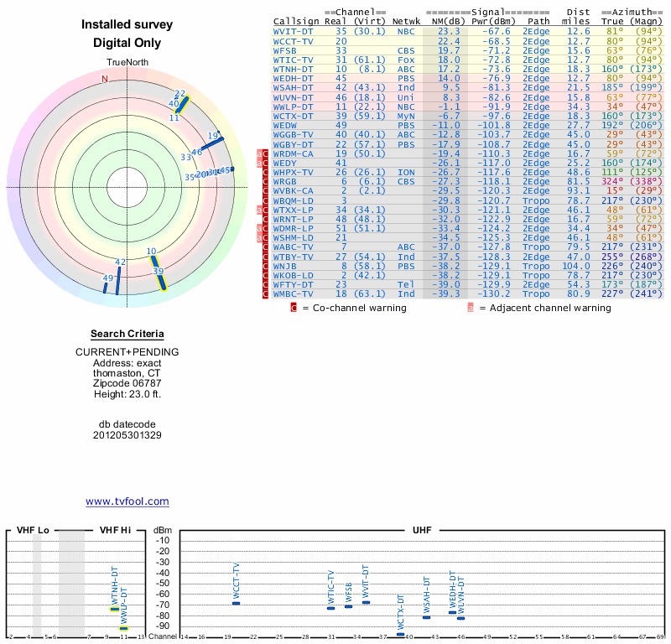
Task: Click the channel 19 marker on radar
Action: tap(215, 140)
